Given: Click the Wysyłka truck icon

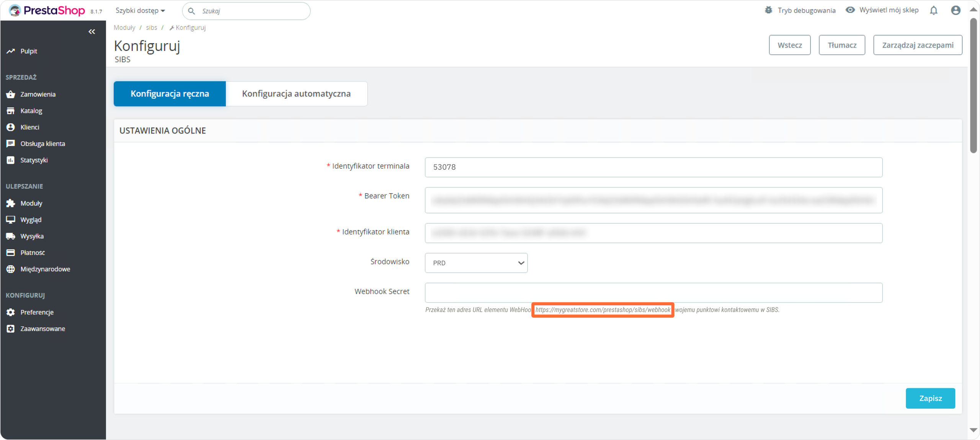Looking at the screenshot, I should point(11,236).
